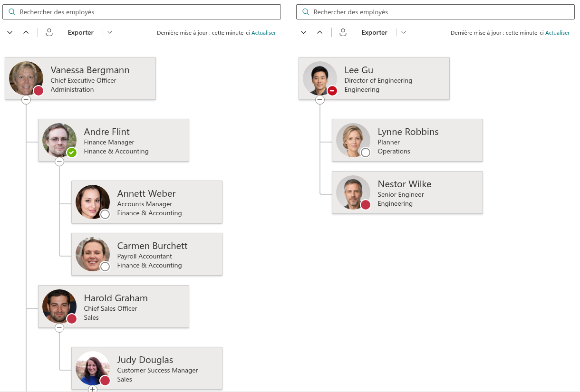
Task: Click the person icon in right toolbar
Action: 343,32
